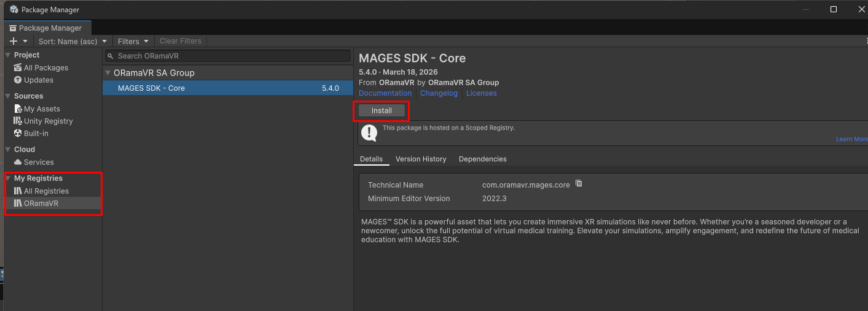Copy technical name with clipboard icon
Screen dimensions: 868x311
click(x=578, y=184)
